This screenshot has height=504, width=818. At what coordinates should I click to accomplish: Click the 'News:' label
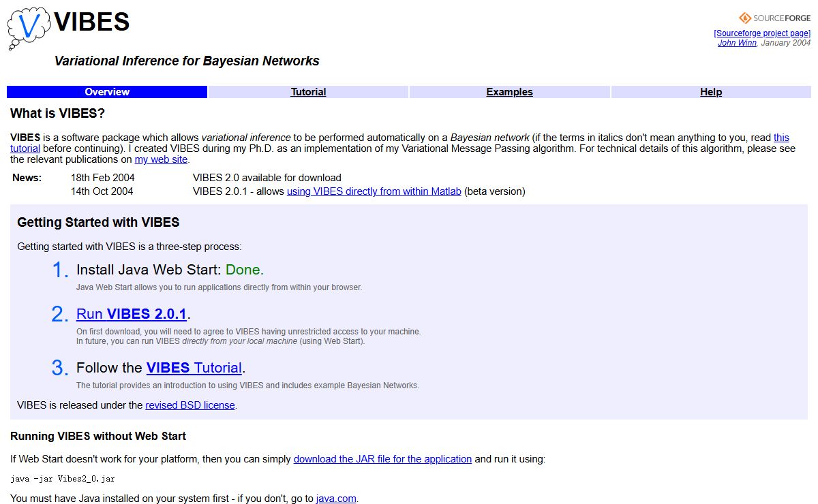pos(27,178)
